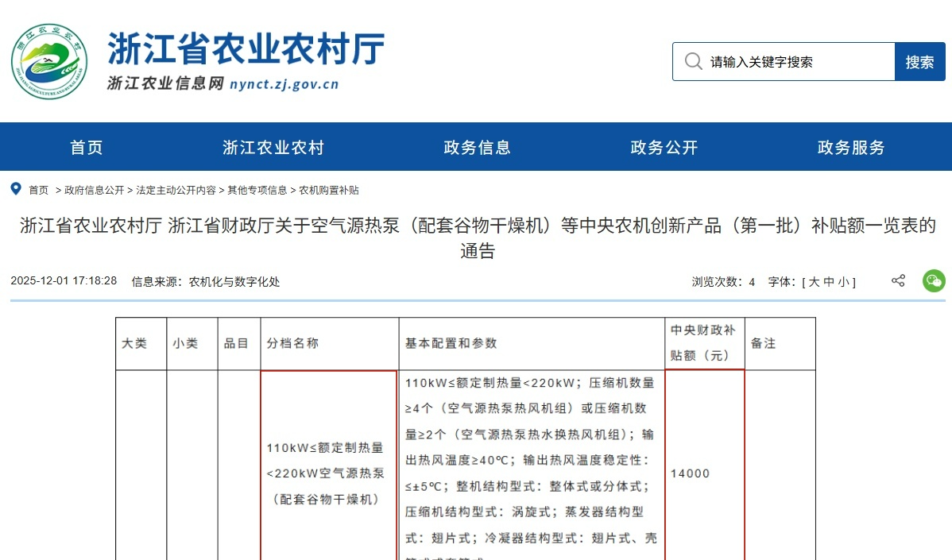952x560 pixels.
Task: Set font size to 小 (small)
Action: click(842, 282)
